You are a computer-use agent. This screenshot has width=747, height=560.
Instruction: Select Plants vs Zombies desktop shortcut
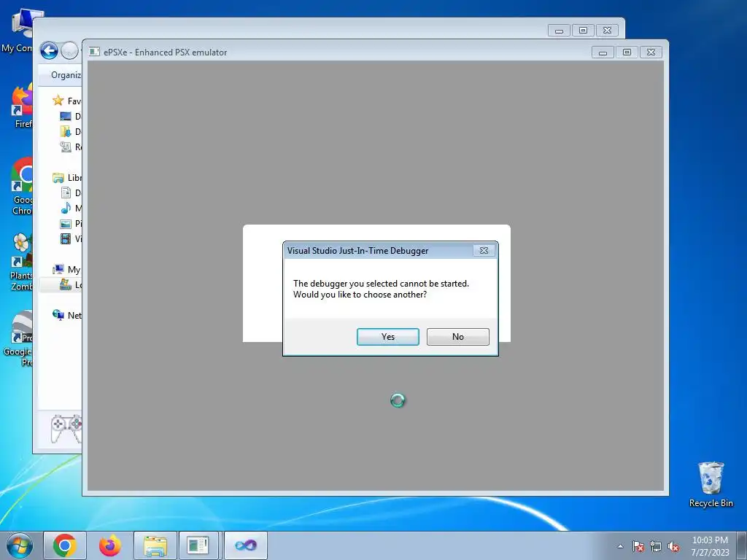21,262
